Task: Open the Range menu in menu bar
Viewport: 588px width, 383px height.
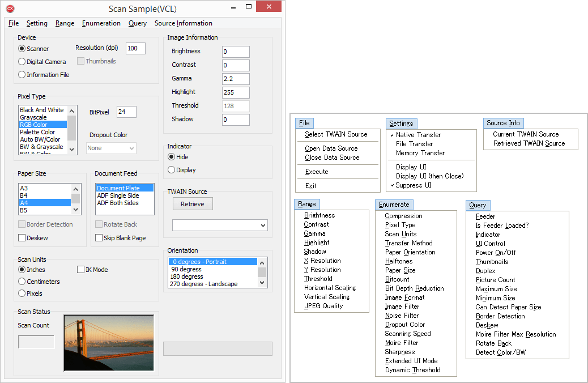Action: coord(65,23)
